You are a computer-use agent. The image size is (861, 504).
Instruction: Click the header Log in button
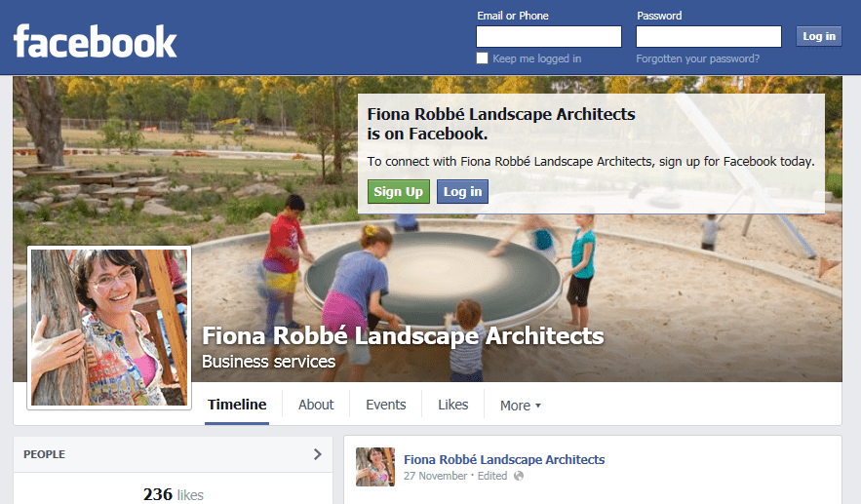coord(819,36)
